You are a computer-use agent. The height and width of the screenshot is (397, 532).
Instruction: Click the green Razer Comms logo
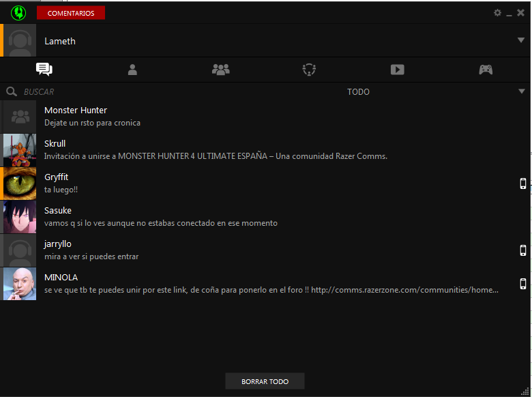(18, 13)
